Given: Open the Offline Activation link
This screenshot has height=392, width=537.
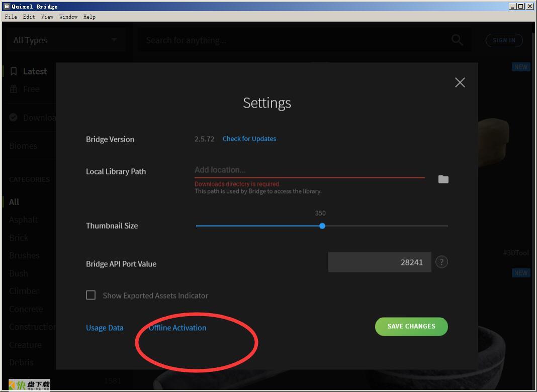Looking at the screenshot, I should (x=177, y=328).
